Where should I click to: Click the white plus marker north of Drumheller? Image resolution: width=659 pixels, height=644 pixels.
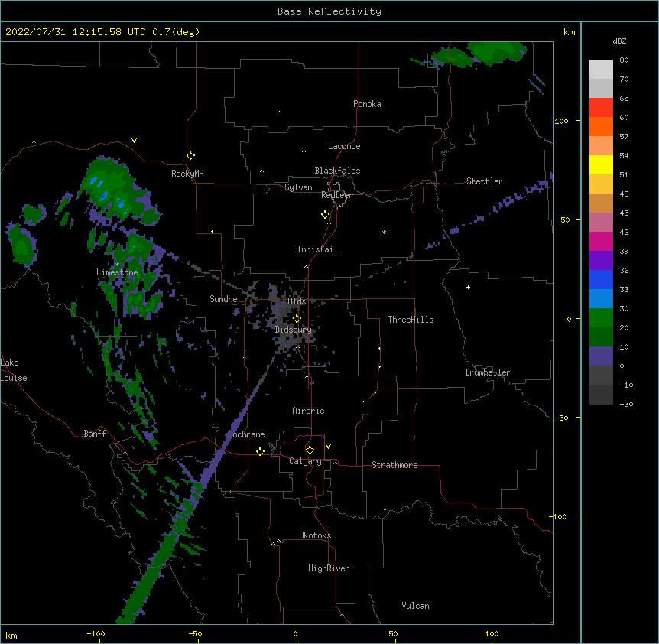(468, 287)
